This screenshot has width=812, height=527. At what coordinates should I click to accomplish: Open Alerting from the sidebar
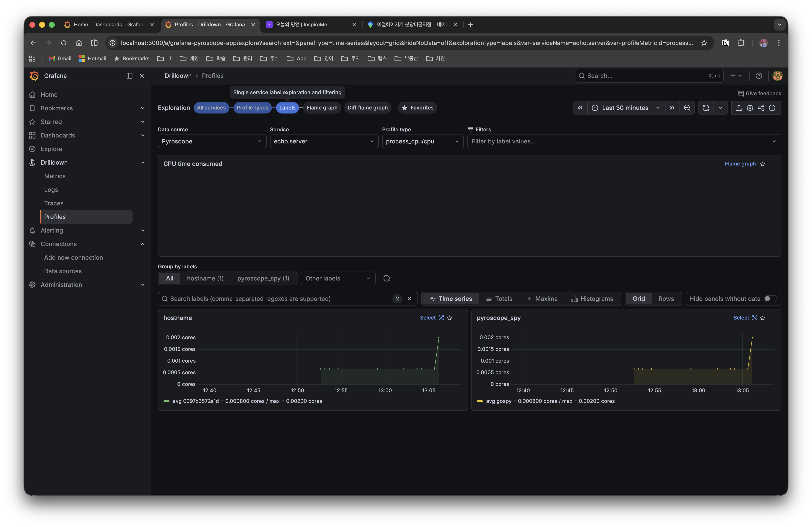(x=52, y=230)
